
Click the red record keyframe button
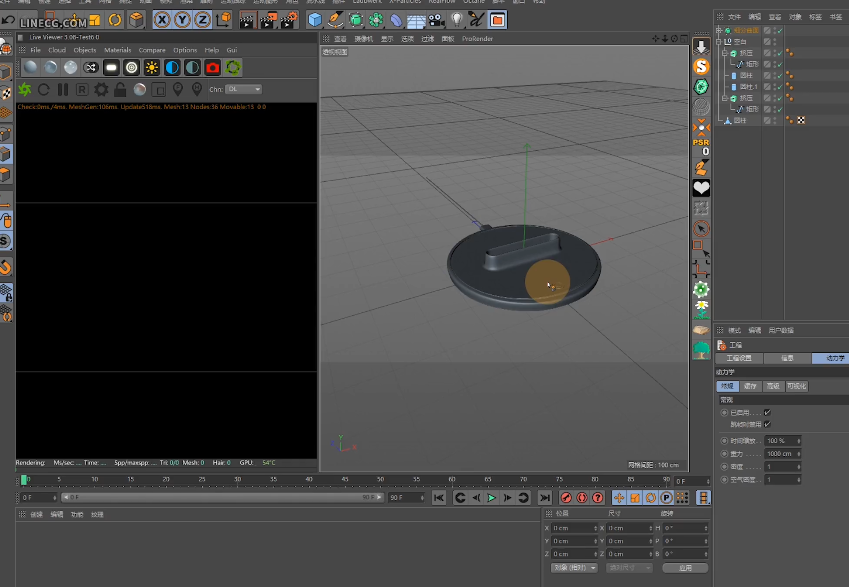pos(566,498)
